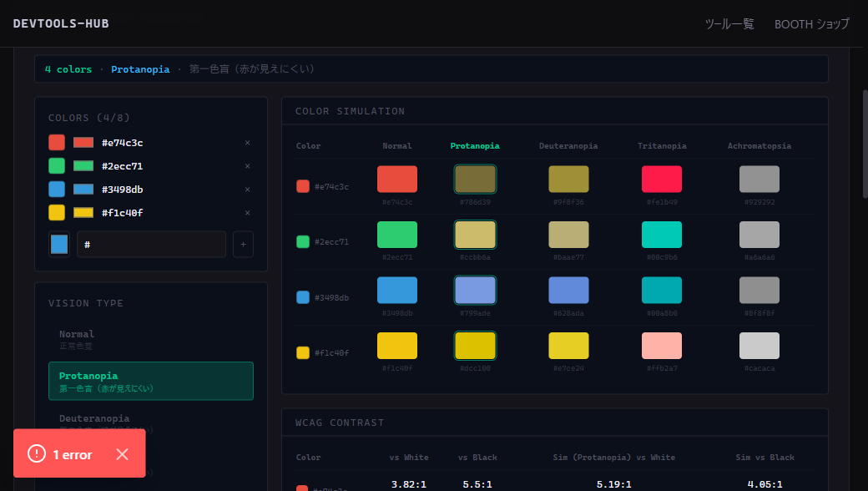Select the Protanopia vision type option

click(x=150, y=381)
